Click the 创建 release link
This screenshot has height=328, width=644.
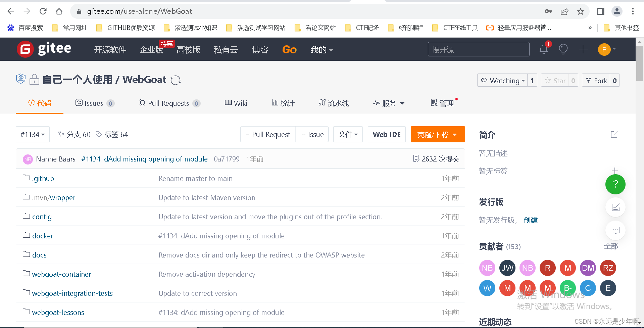coord(531,220)
